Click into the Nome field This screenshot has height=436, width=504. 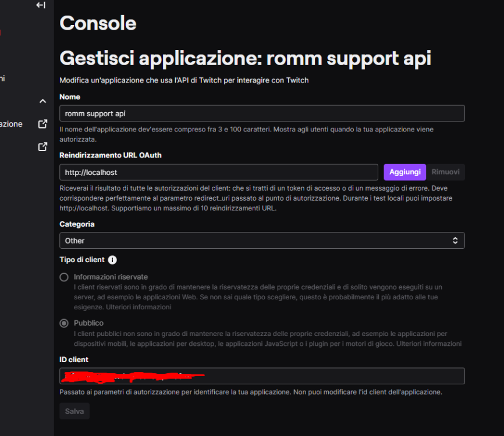pos(262,113)
